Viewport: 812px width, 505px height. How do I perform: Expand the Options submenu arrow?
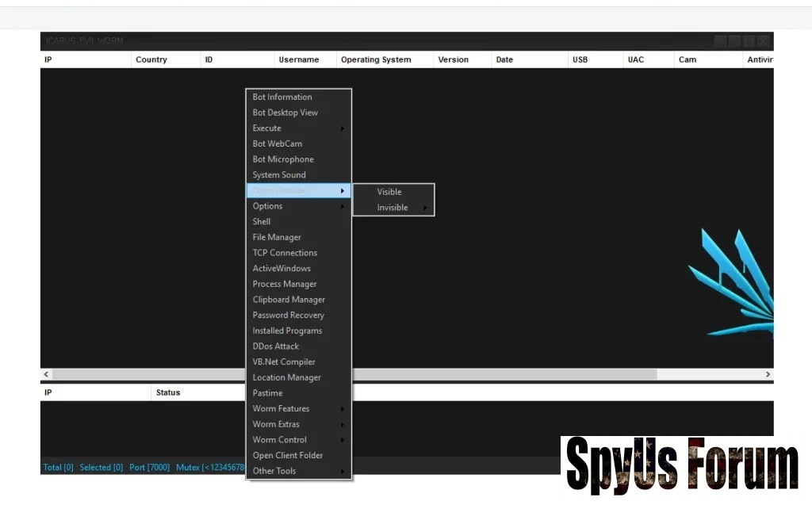[x=343, y=206]
